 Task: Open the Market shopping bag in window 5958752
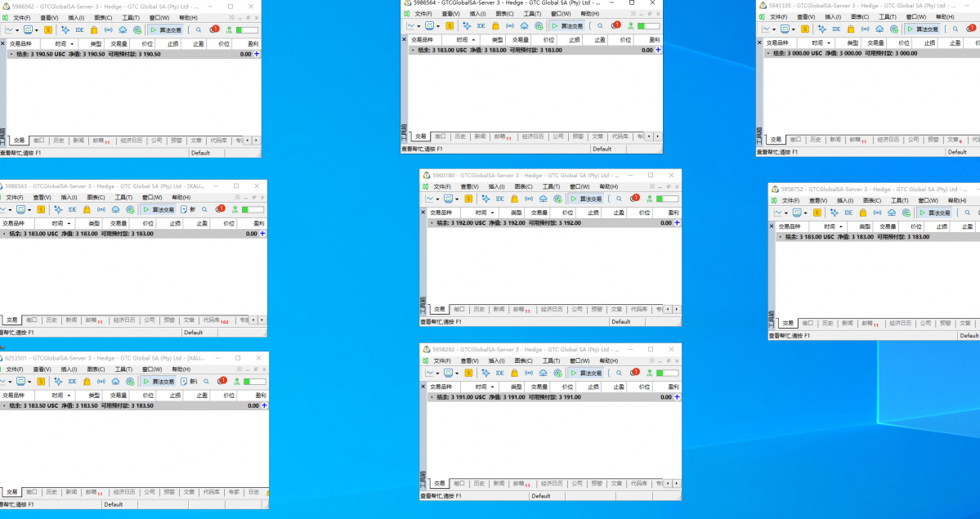coord(863,213)
